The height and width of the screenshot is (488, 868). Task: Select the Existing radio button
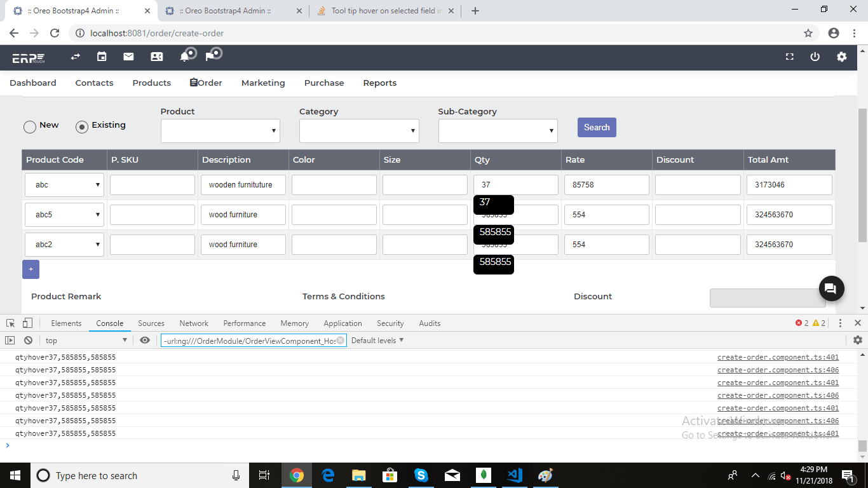click(x=81, y=127)
